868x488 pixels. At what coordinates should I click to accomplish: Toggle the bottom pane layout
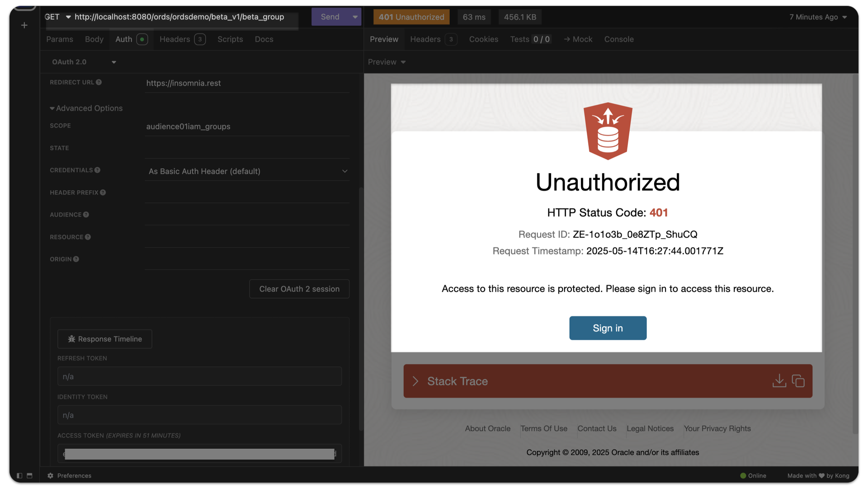pyautogui.click(x=29, y=475)
